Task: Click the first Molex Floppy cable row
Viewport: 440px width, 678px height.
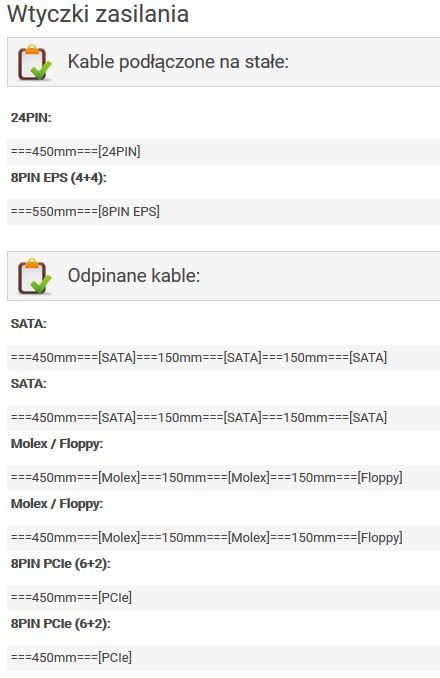Action: coord(223,478)
